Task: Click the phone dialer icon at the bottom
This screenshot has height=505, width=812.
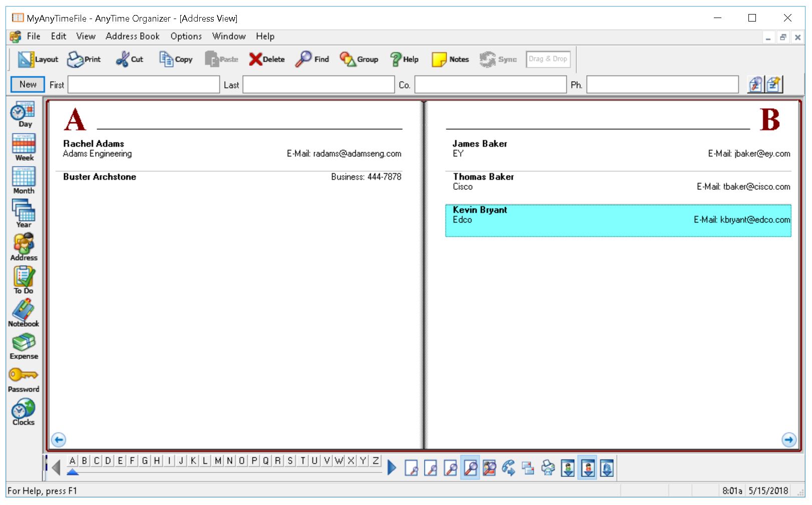Action: 509,468
